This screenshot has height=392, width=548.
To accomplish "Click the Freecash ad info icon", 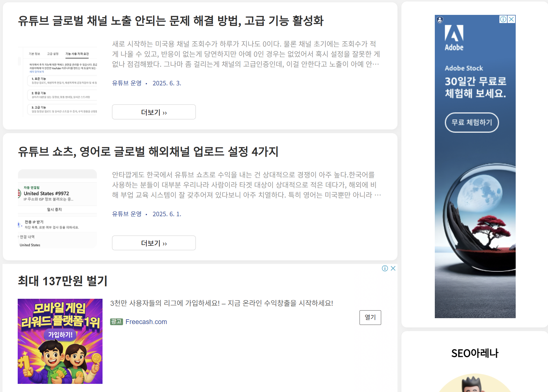I will (x=385, y=268).
